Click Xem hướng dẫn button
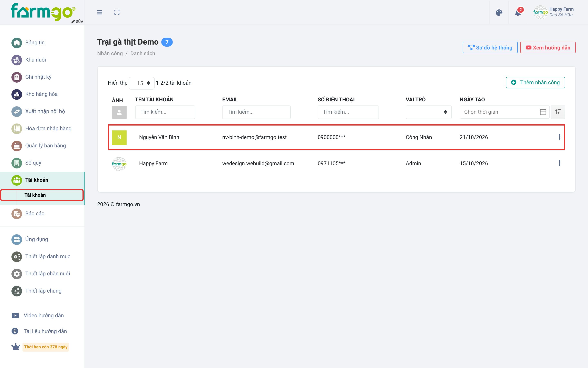This screenshot has height=368, width=588. (548, 47)
